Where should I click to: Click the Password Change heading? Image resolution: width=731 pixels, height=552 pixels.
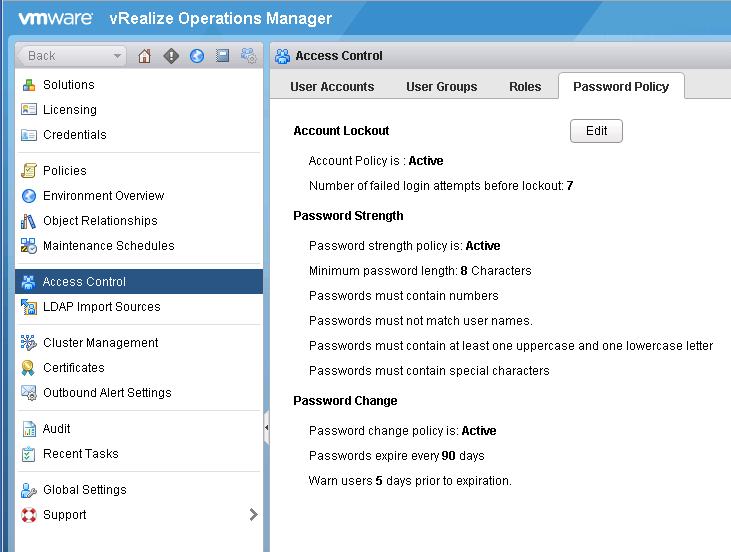coord(345,401)
